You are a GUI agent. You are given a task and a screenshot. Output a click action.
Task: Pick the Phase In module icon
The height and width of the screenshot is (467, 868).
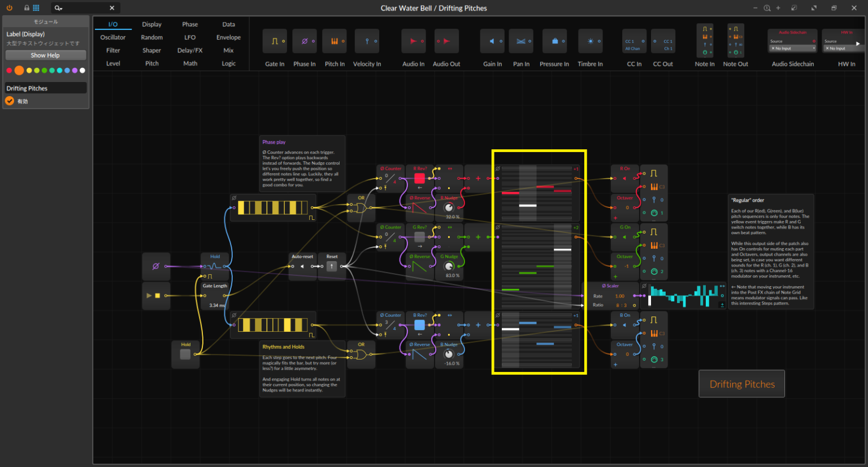coord(305,41)
